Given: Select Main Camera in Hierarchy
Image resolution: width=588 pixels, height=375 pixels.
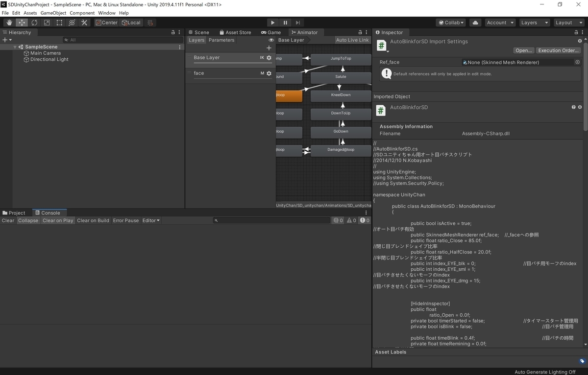Looking at the screenshot, I should (x=45, y=53).
